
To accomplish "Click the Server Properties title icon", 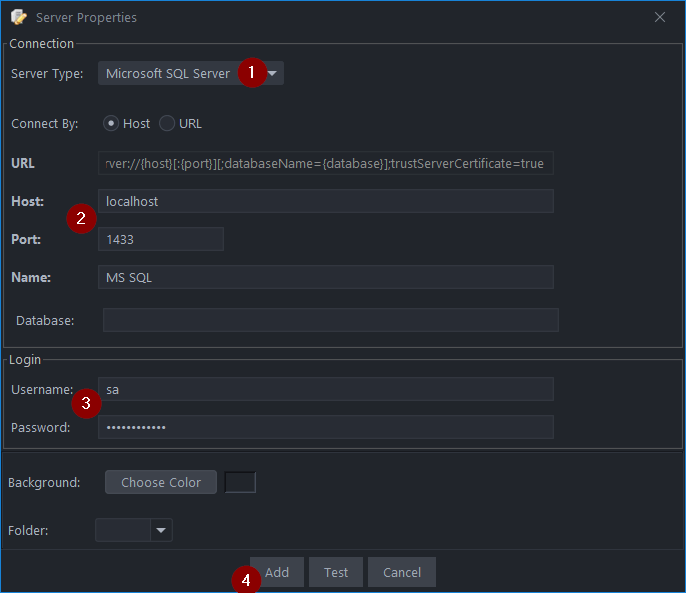I will [18, 17].
